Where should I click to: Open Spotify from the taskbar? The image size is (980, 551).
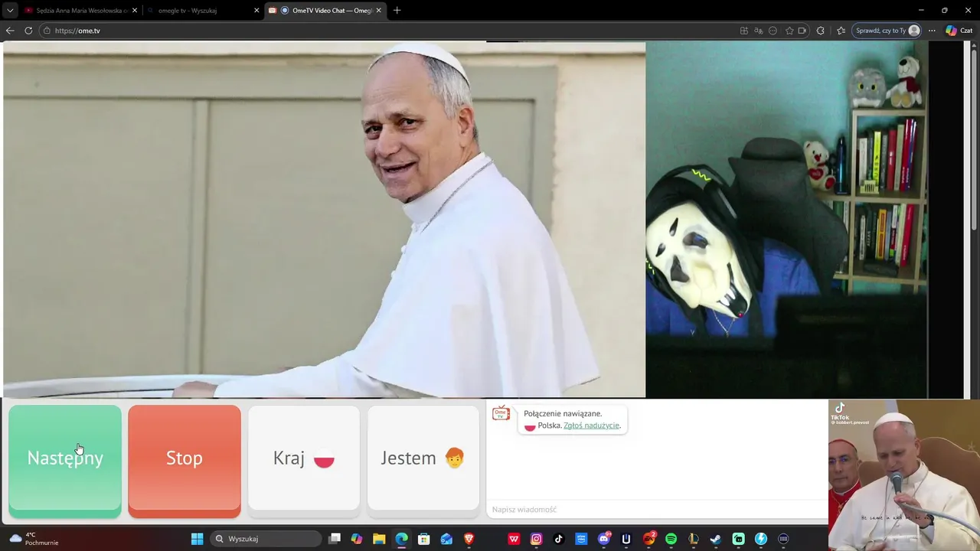coord(671,539)
